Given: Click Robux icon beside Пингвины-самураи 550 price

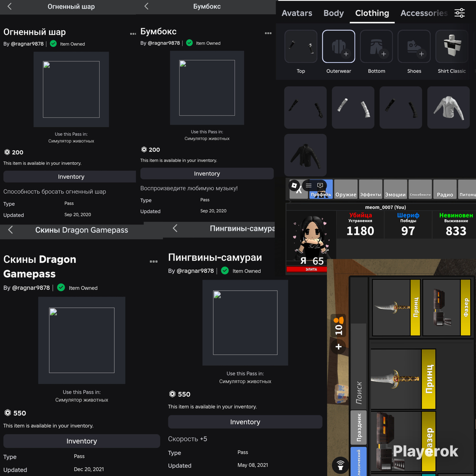Looking at the screenshot, I should (x=172, y=394).
